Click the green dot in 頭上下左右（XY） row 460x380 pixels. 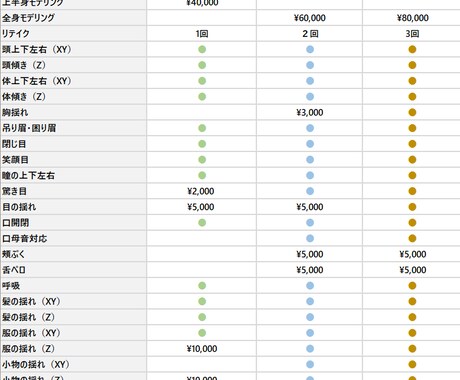(x=202, y=49)
